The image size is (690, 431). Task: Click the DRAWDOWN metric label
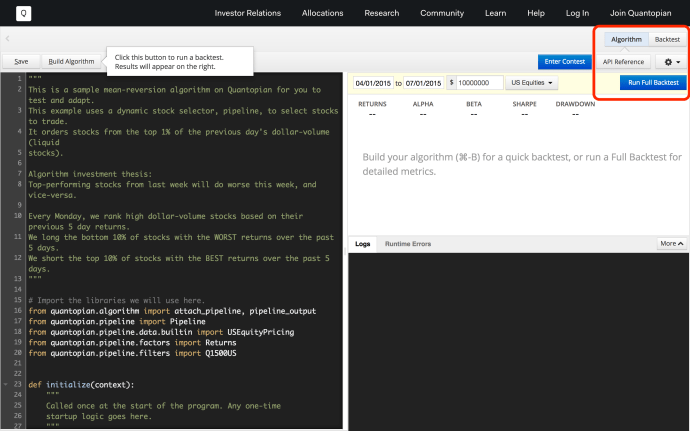click(575, 104)
